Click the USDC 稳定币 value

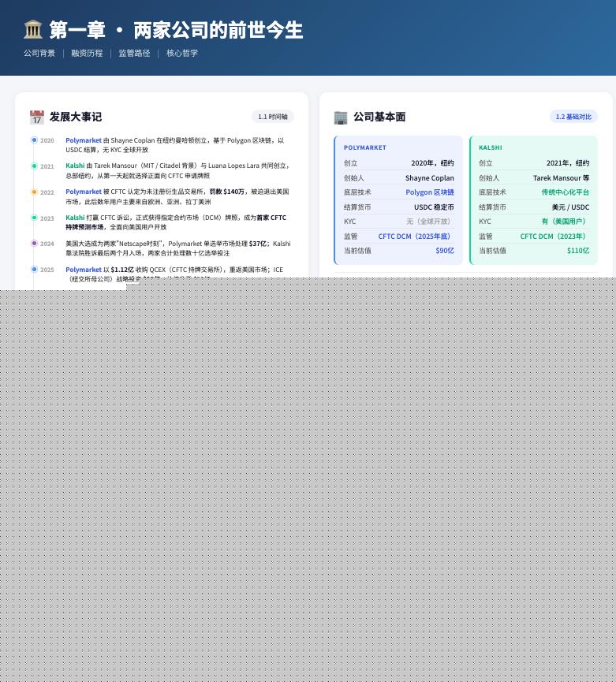(434, 207)
